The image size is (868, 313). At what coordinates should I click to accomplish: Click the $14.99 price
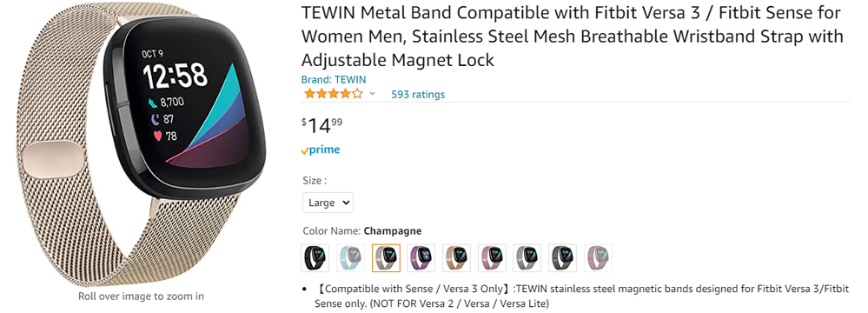[x=321, y=125]
